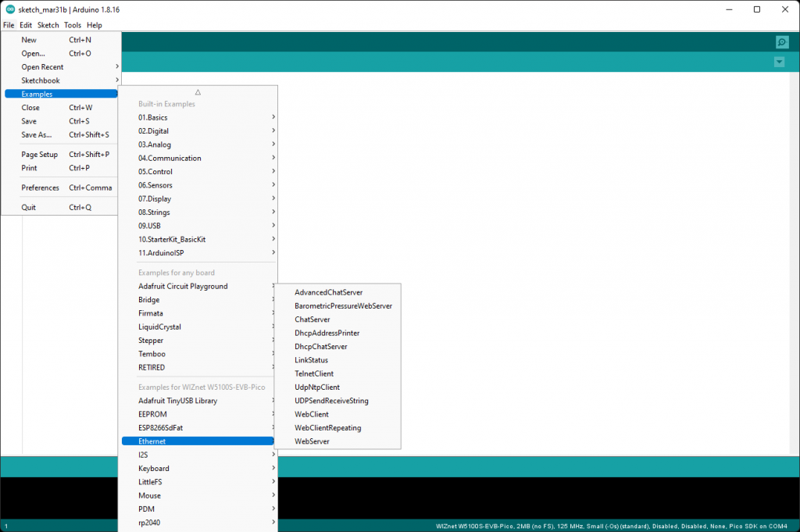Viewport: 800px width, 532px height.
Task: Choose Quit in the File menu
Action: [x=61, y=208]
